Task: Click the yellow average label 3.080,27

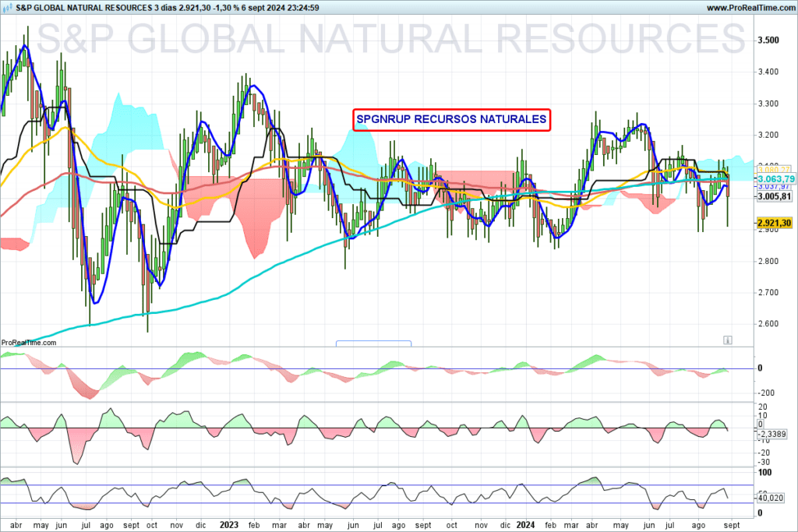Action: [x=774, y=170]
